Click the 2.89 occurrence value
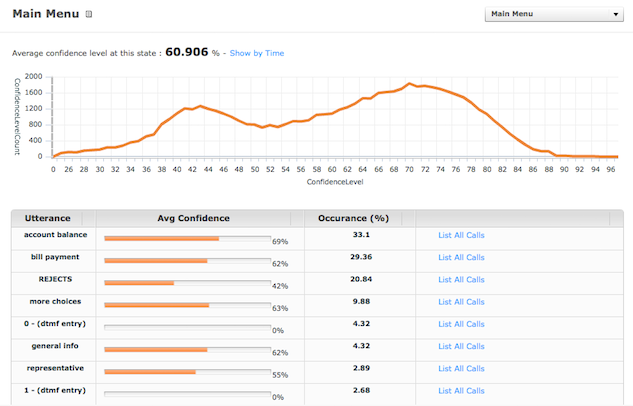The image size is (633, 406). [361, 368]
